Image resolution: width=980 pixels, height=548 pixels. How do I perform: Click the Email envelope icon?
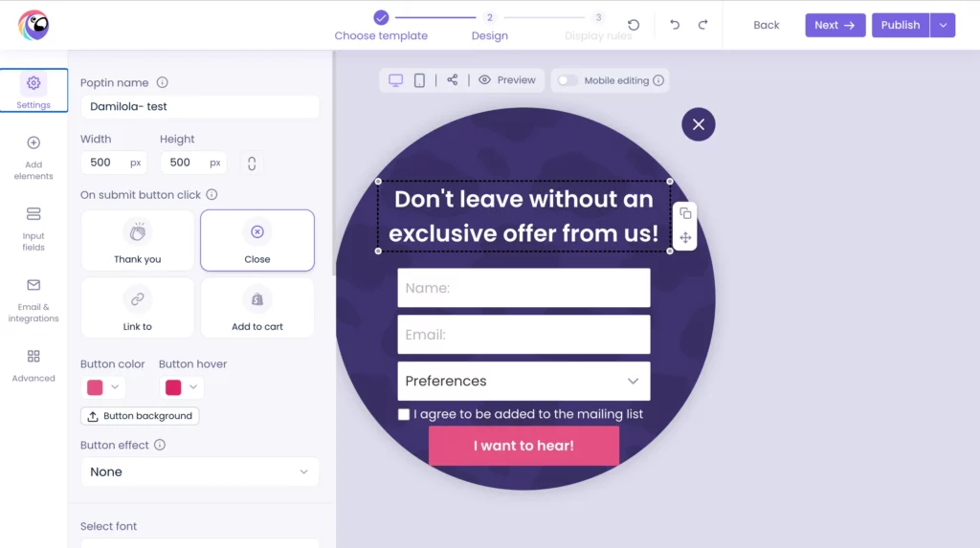point(33,285)
